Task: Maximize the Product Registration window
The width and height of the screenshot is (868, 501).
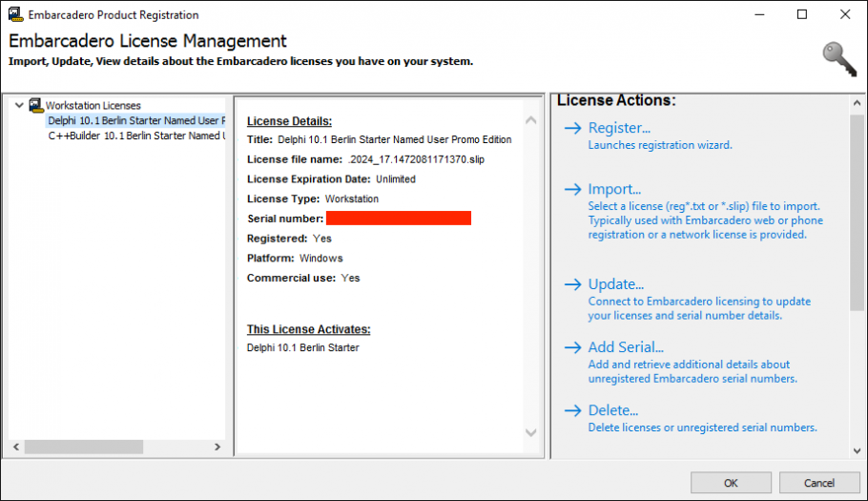Action: click(802, 14)
